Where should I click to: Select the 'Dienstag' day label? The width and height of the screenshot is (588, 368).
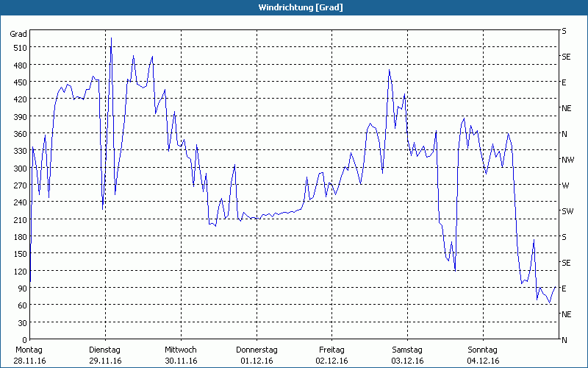[x=104, y=350]
